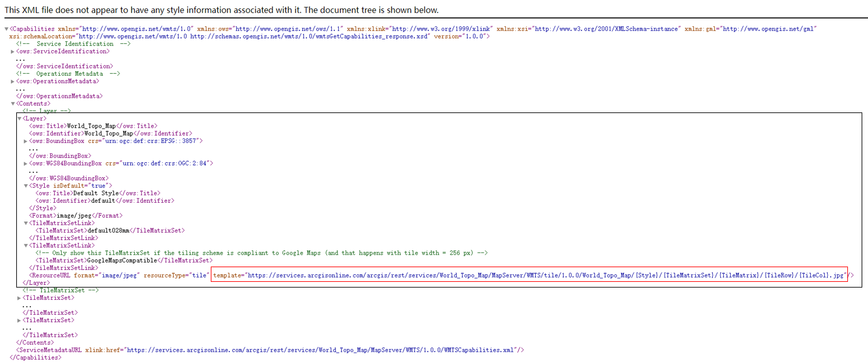Image resolution: width=868 pixels, height=364 pixels.
Task: Expand the ows:WGS84BoundingBox node
Action: tap(25, 164)
